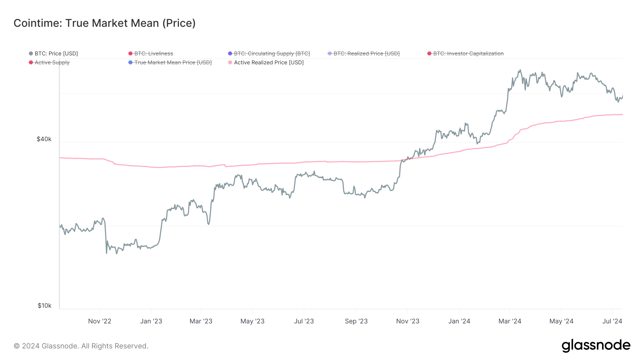Screen dimensions: 644x362
Task: Click the Mar '23 x-axis label
Action: click(201, 321)
